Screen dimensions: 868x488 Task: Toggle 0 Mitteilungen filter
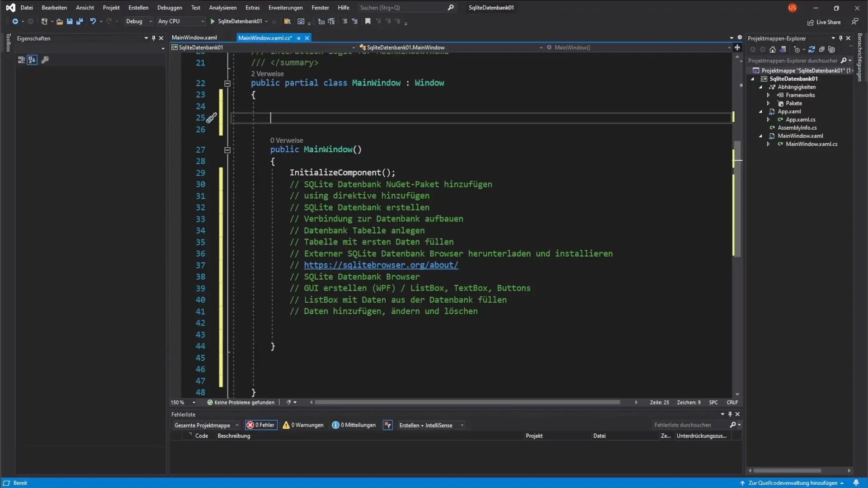coord(354,425)
